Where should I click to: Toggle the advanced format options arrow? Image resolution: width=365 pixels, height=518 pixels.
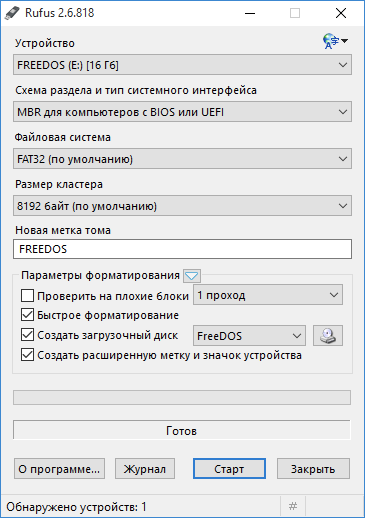[x=192, y=276]
